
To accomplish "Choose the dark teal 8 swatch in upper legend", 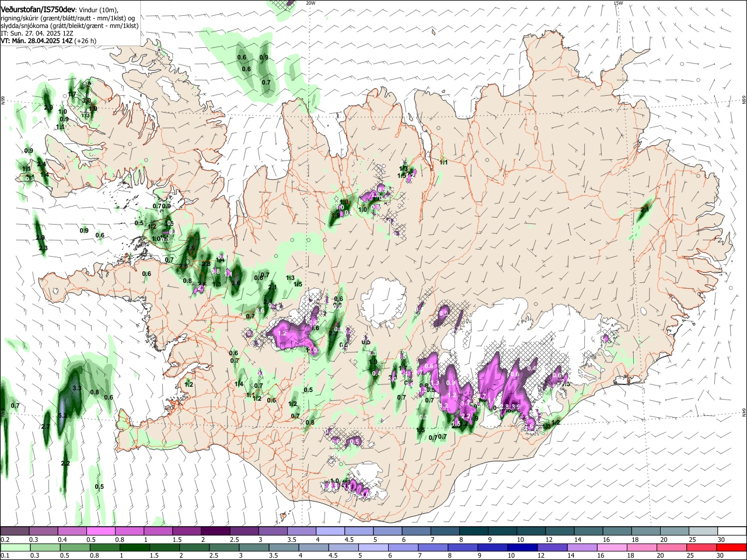I will tap(474, 531).
